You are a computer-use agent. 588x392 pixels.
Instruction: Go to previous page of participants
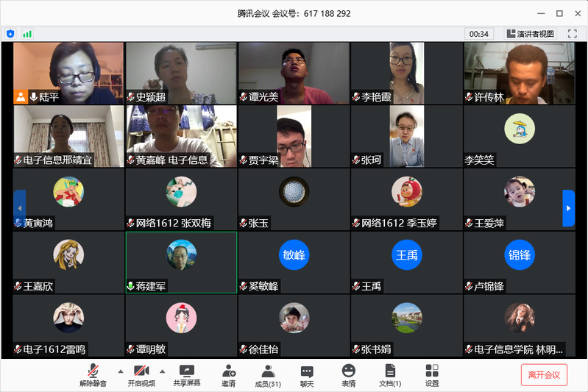click(x=19, y=209)
